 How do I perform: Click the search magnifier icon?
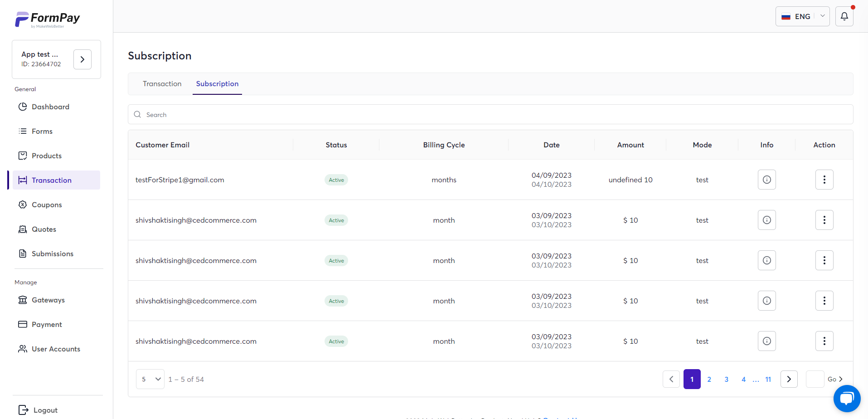(x=137, y=114)
